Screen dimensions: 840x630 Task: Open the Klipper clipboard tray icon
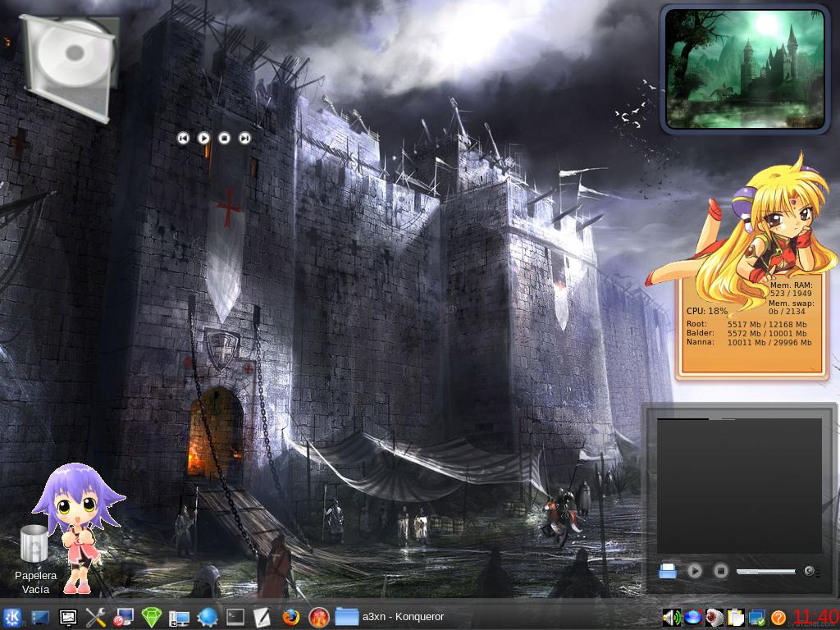click(736, 618)
